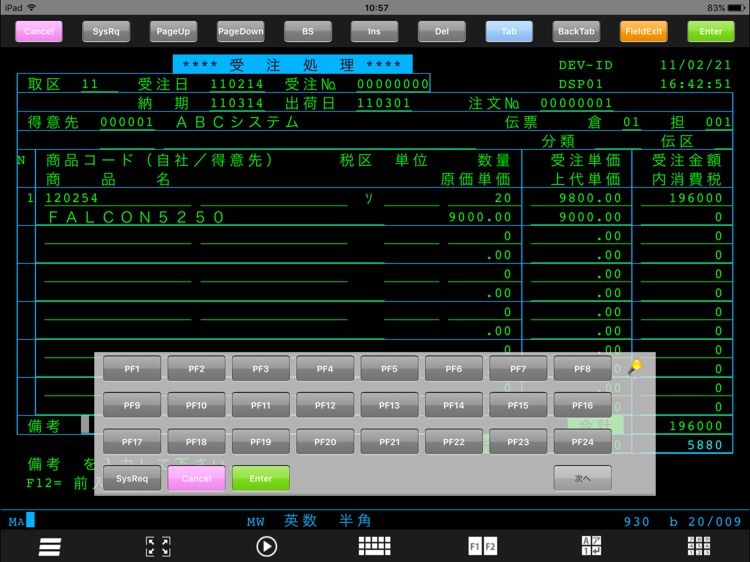Tap the PF15 key
The width and height of the screenshot is (750, 562).
coord(518,406)
